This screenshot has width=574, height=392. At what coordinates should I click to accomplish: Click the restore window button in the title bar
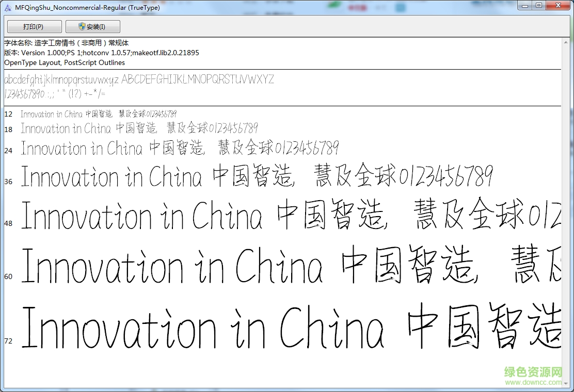[x=539, y=5]
